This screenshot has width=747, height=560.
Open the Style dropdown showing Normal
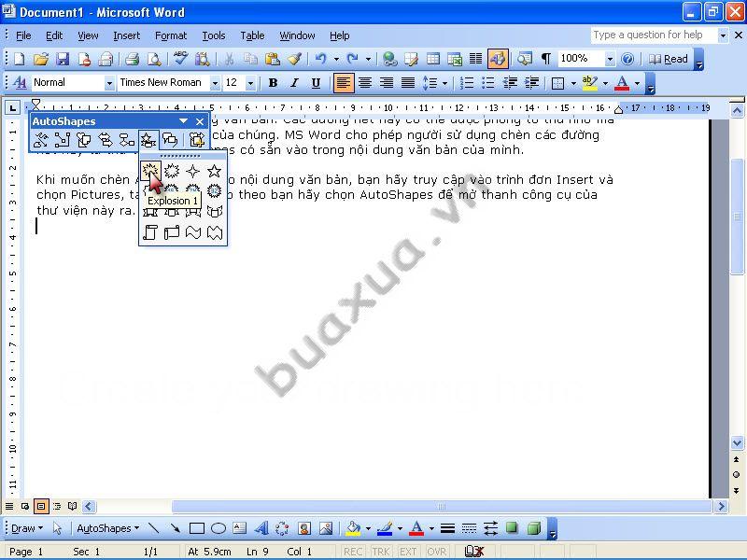(x=109, y=83)
